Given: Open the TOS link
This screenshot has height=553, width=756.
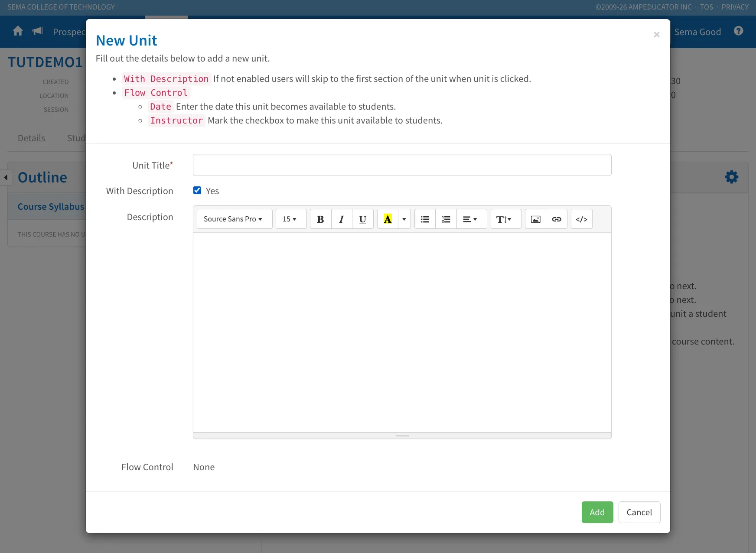Looking at the screenshot, I should [707, 7].
